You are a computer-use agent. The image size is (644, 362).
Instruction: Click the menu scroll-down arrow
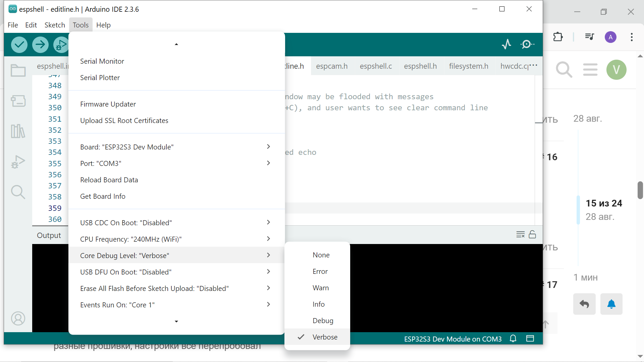pyautogui.click(x=176, y=321)
